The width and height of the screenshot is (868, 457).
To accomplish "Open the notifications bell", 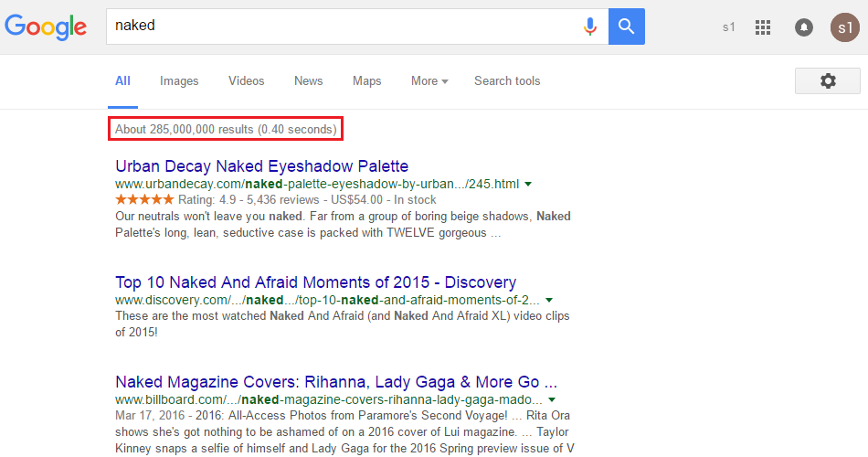I will (804, 27).
